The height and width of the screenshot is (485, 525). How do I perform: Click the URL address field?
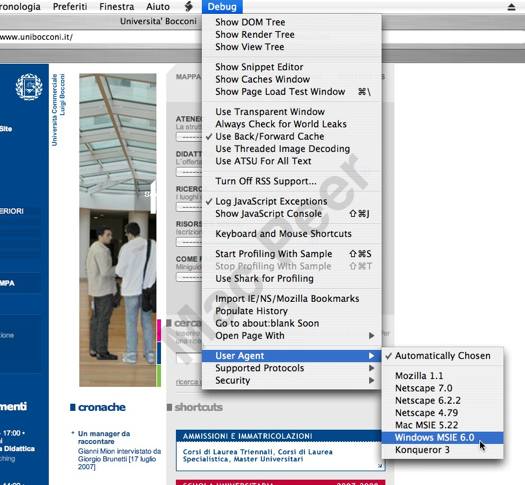pos(100,37)
